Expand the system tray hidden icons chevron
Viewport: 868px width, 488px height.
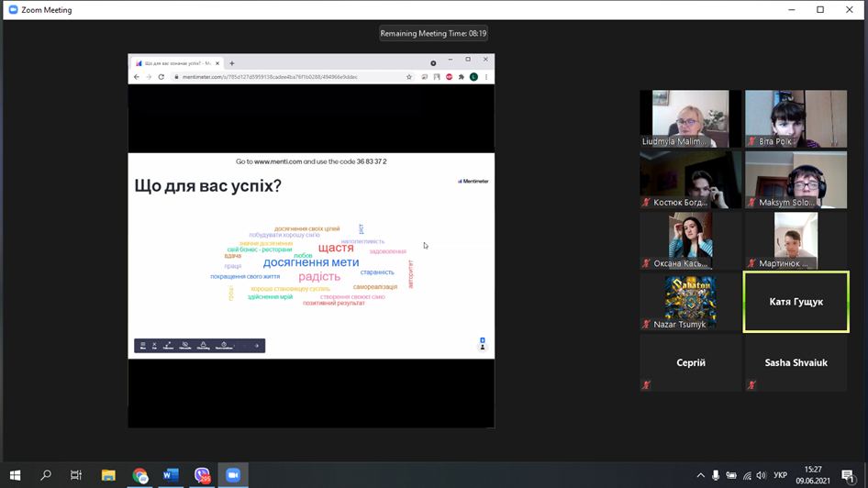click(x=701, y=475)
